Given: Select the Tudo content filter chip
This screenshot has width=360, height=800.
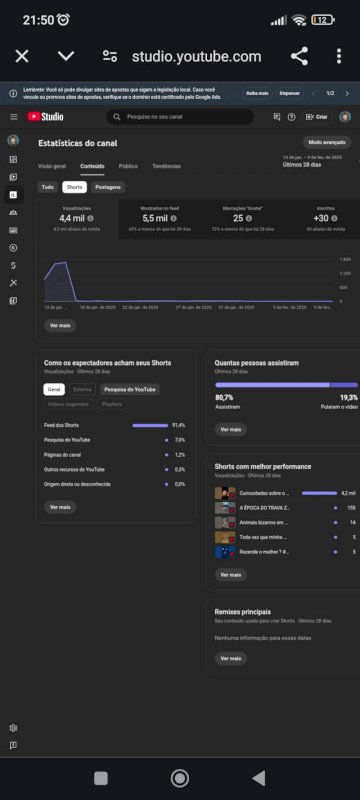Looking at the screenshot, I should (x=47, y=187).
